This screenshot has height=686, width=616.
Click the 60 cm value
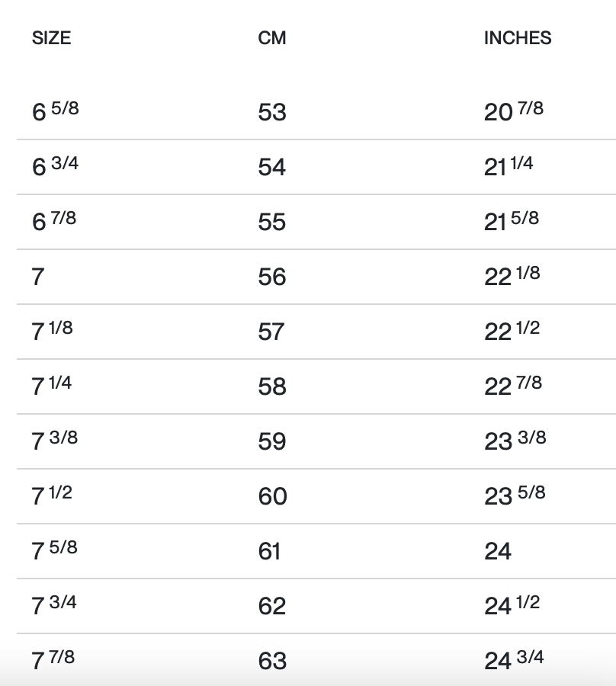[x=272, y=496]
